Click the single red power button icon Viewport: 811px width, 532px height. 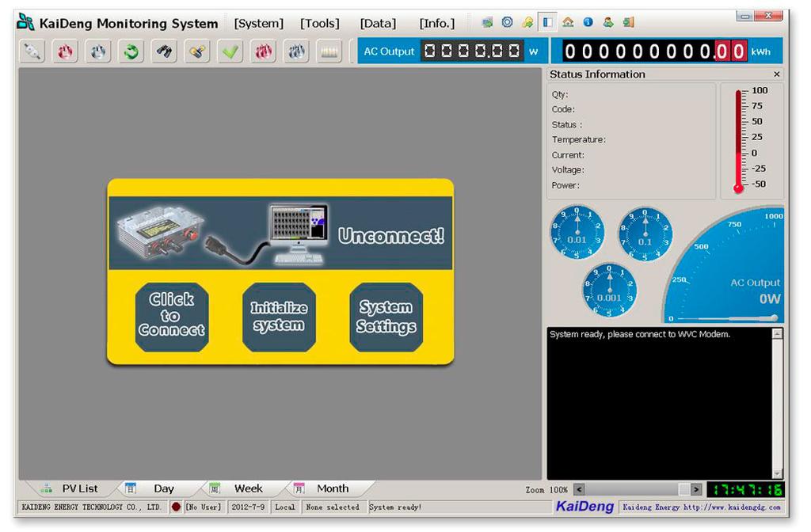(65, 51)
